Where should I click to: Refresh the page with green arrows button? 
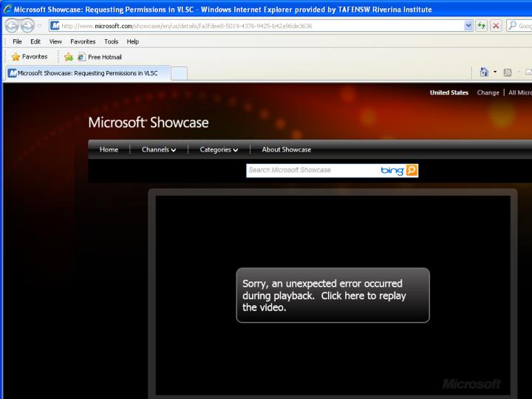tap(481, 25)
